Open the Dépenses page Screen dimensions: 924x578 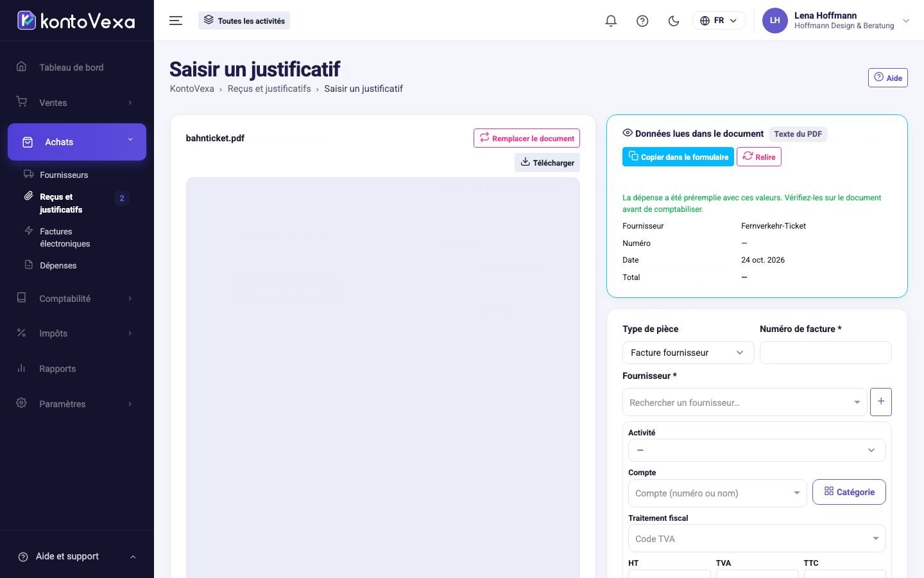tap(58, 265)
